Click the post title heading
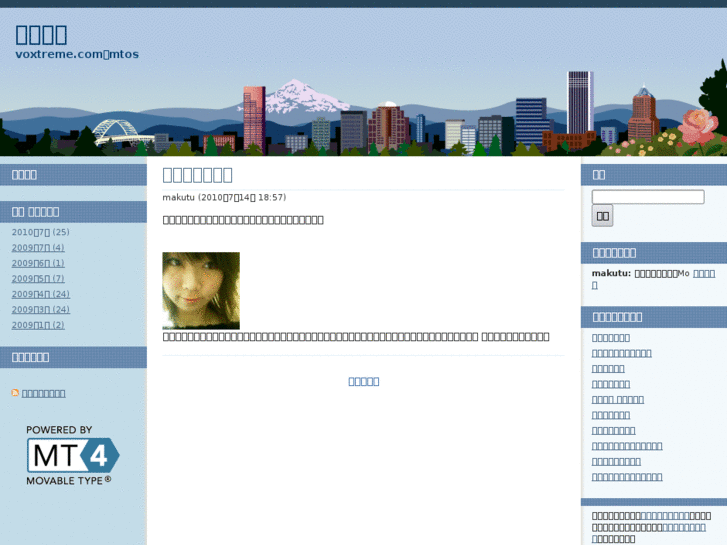 tap(198, 175)
